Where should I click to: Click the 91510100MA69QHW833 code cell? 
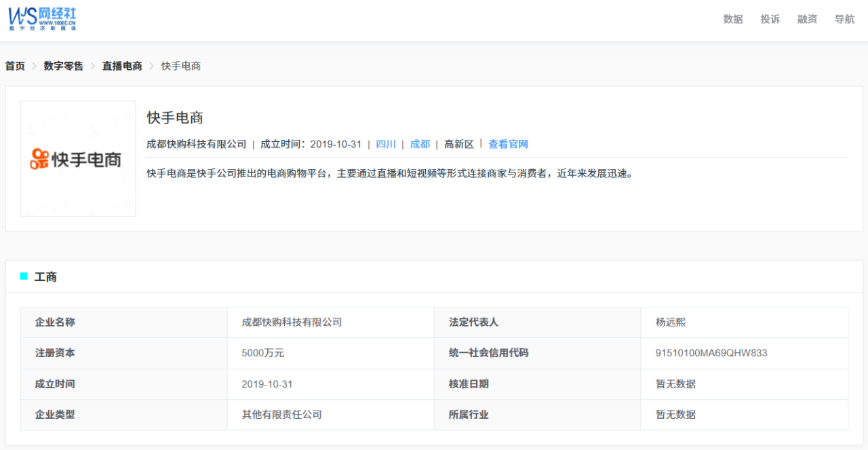(745, 354)
